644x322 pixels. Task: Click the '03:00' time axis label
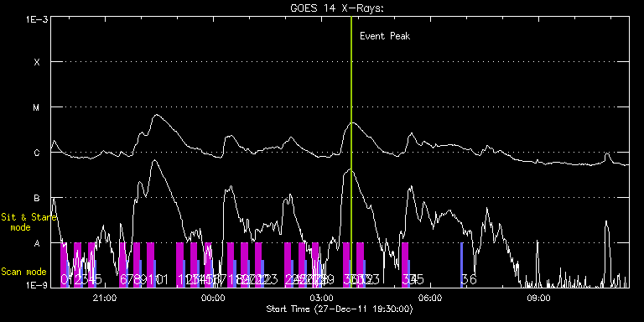pos(322,298)
